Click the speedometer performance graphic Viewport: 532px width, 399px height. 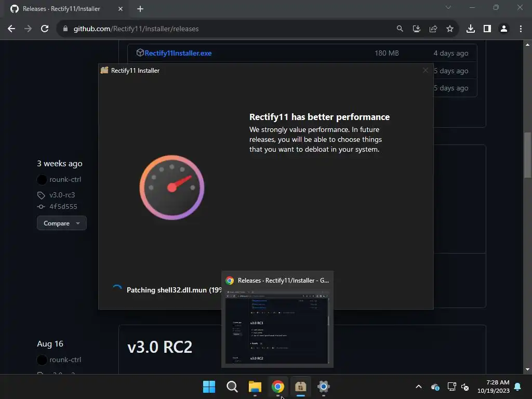click(172, 187)
